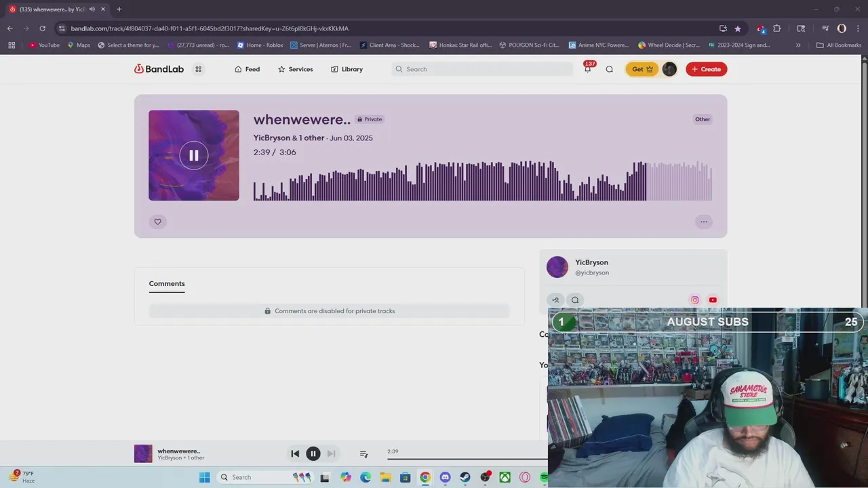
Task: Open the weather widget showing 79°F
Action: (22, 476)
